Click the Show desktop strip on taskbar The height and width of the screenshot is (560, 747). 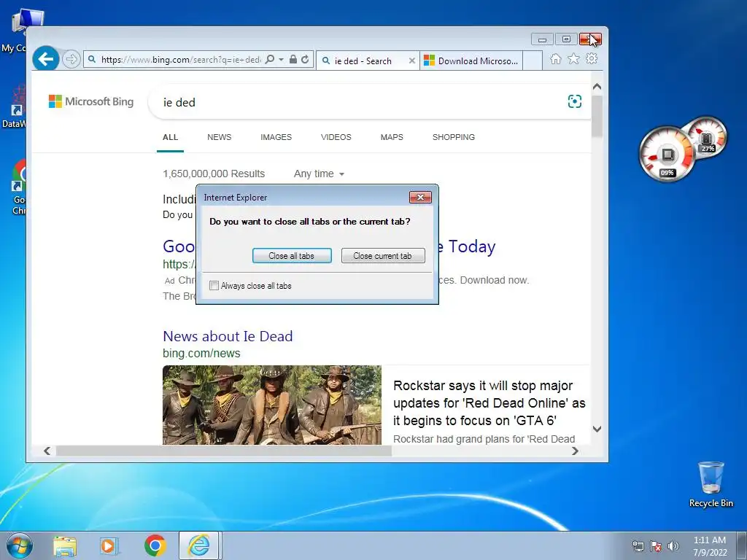[742, 545]
